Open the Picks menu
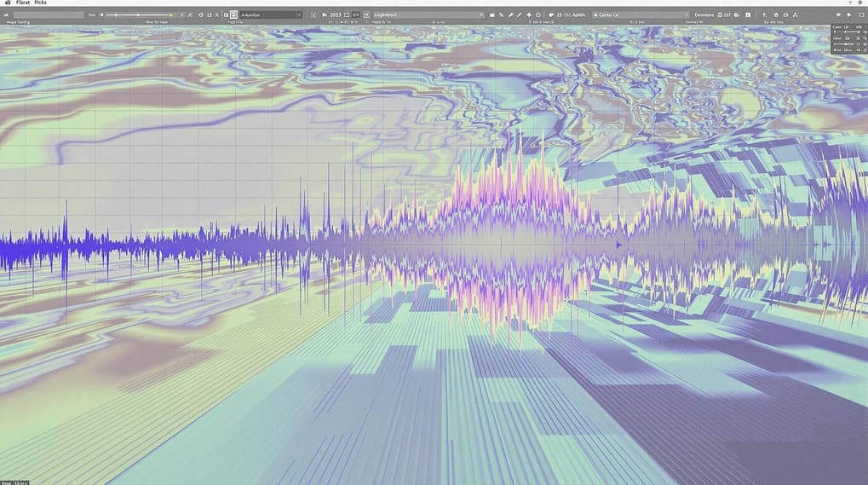868x485 pixels. [x=41, y=4]
